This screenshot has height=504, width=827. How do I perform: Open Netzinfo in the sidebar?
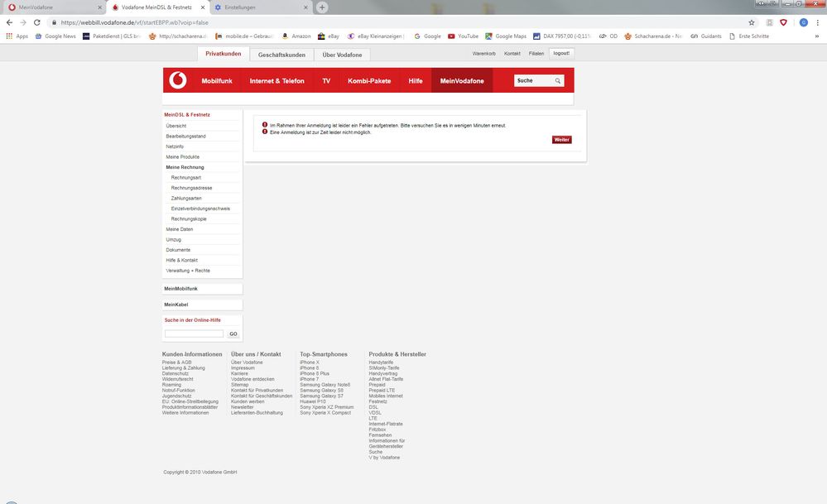[x=175, y=146]
